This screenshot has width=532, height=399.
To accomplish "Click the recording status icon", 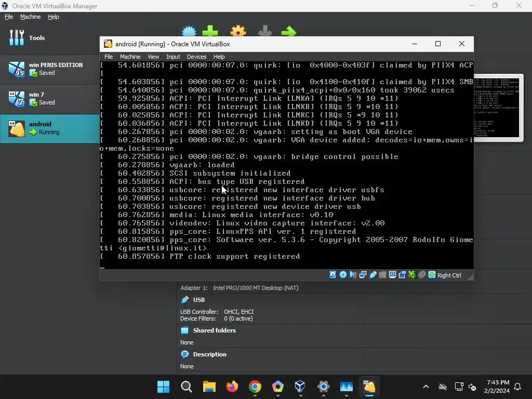I will pos(403,275).
